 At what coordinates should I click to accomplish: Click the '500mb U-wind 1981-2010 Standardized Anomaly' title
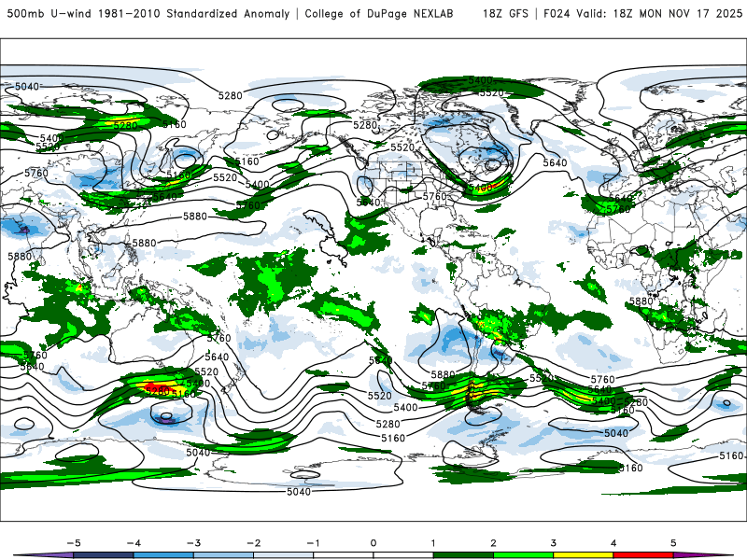tap(148, 14)
